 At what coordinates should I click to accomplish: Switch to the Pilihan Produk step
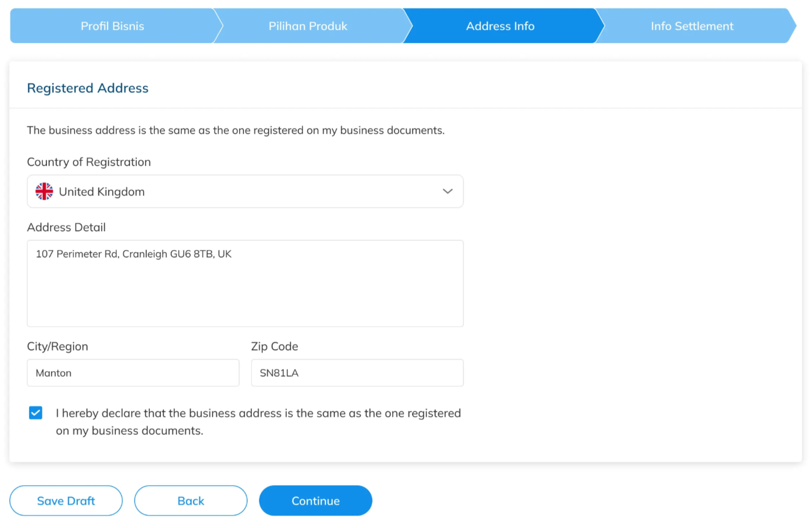(x=308, y=26)
